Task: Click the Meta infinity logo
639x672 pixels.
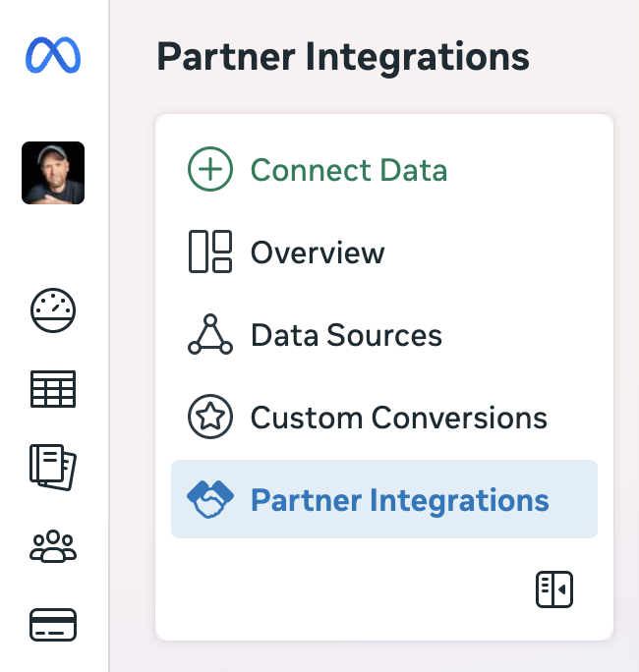Action: tap(53, 55)
